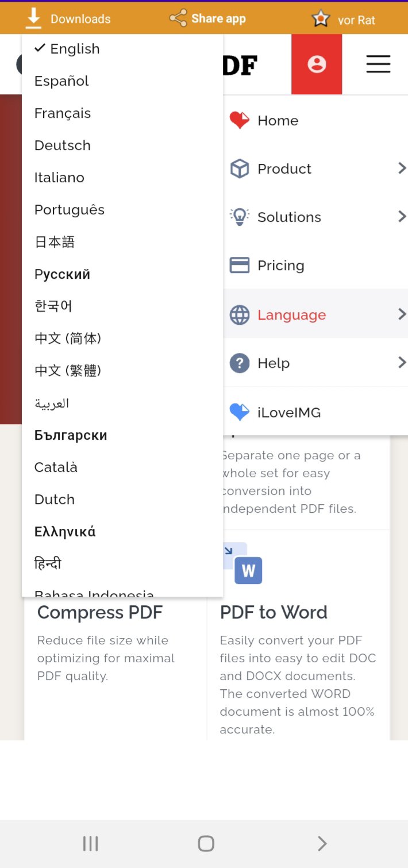
Task: Open iLoveIMG menu link
Action: tap(315, 412)
